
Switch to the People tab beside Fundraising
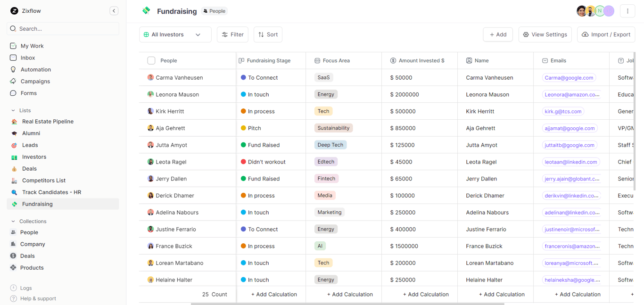(x=215, y=10)
